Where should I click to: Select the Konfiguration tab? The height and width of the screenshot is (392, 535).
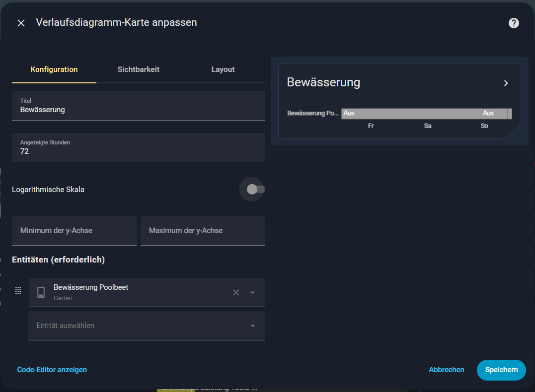54,69
